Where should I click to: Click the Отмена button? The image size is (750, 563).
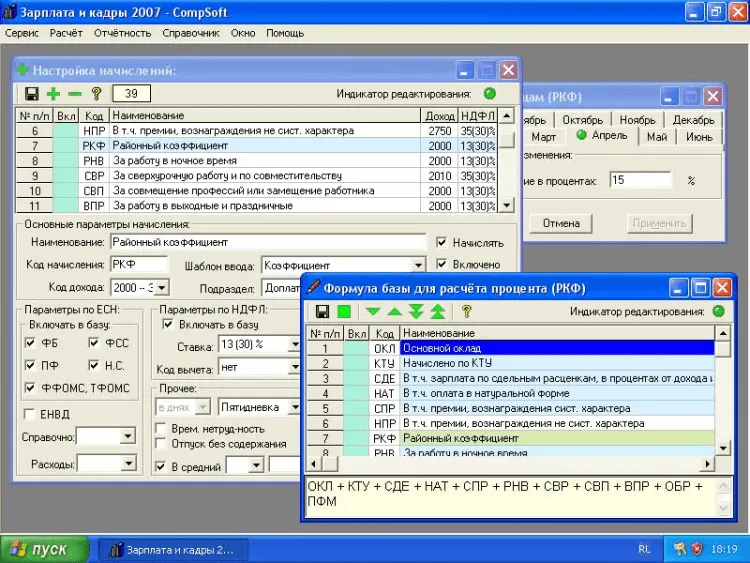click(x=561, y=223)
